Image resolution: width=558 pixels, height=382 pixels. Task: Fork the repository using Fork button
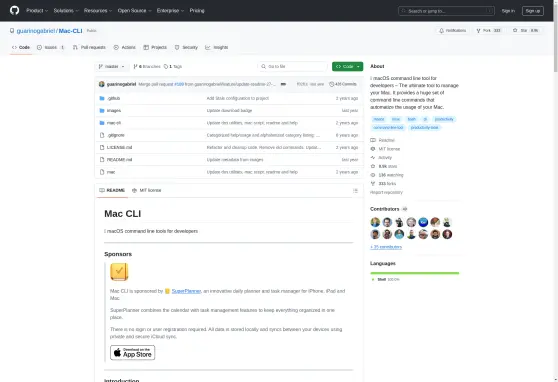pyautogui.click(x=489, y=31)
